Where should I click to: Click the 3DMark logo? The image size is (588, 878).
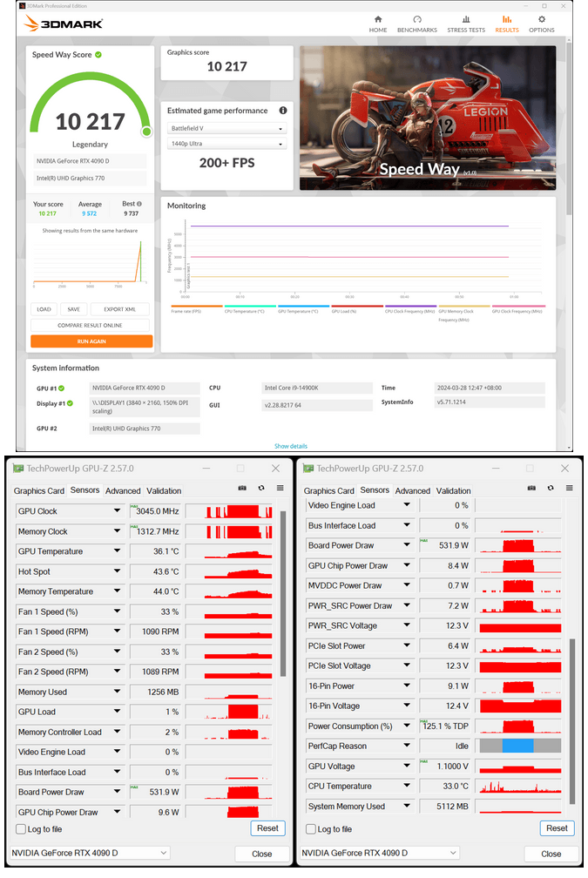pyautogui.click(x=64, y=24)
